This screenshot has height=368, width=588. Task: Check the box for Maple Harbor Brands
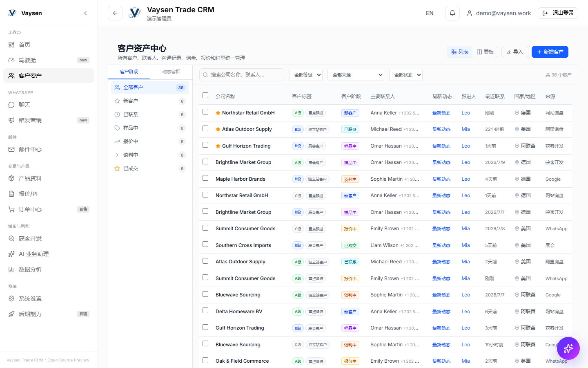click(x=205, y=178)
